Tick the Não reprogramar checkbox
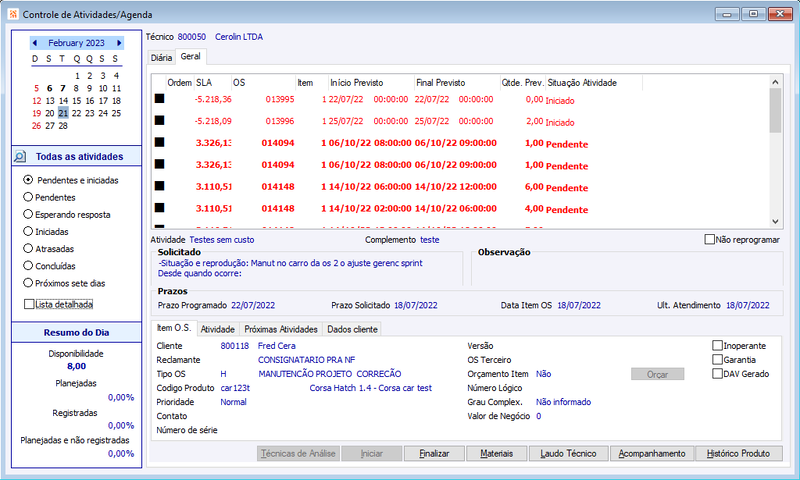This screenshot has width=800, height=480. (709, 239)
